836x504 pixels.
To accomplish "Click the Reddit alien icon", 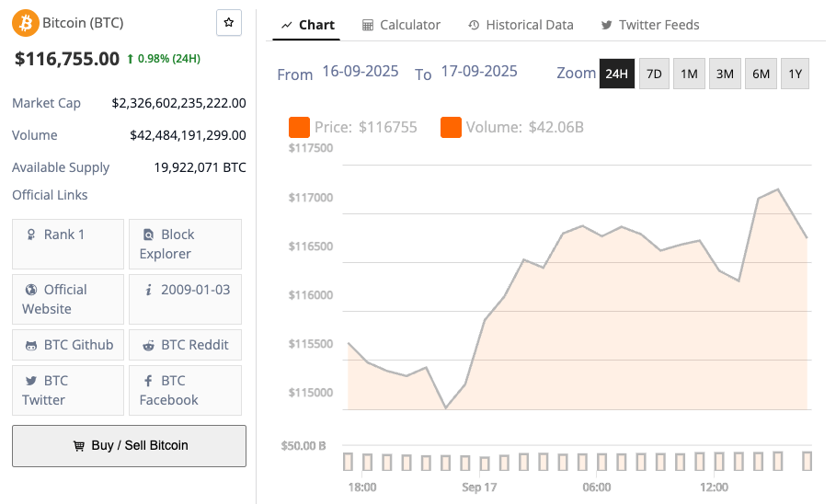I will click(x=148, y=346).
